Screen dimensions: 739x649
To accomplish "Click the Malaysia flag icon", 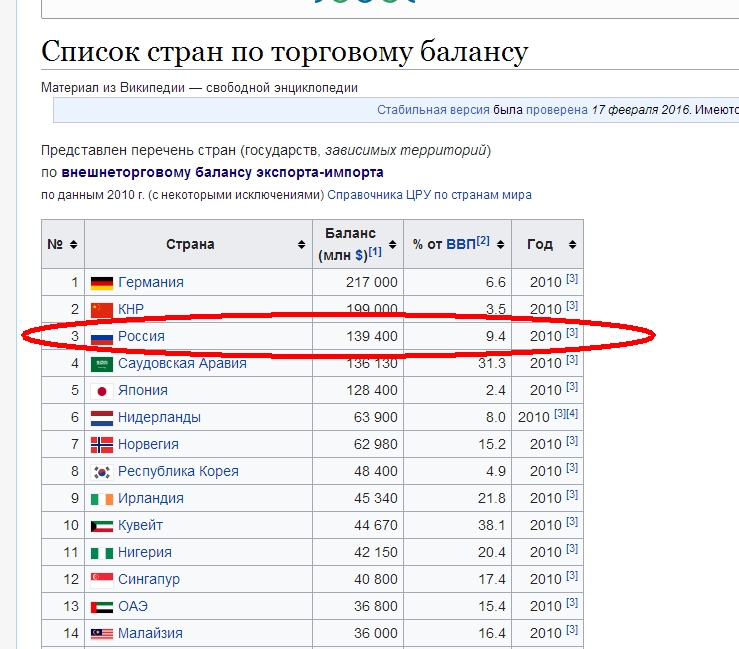I will [102, 634].
